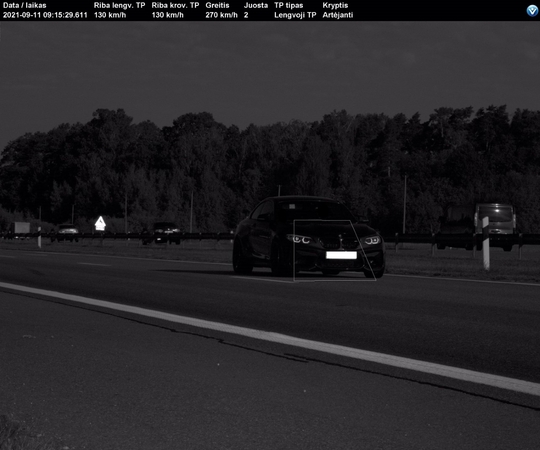Click the Riba krov. TP header

pyautogui.click(x=175, y=6)
